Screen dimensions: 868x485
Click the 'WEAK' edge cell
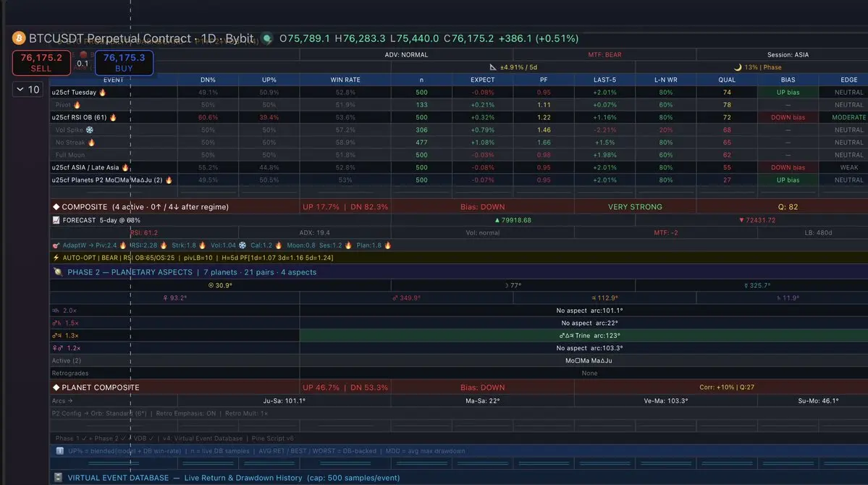tap(849, 167)
